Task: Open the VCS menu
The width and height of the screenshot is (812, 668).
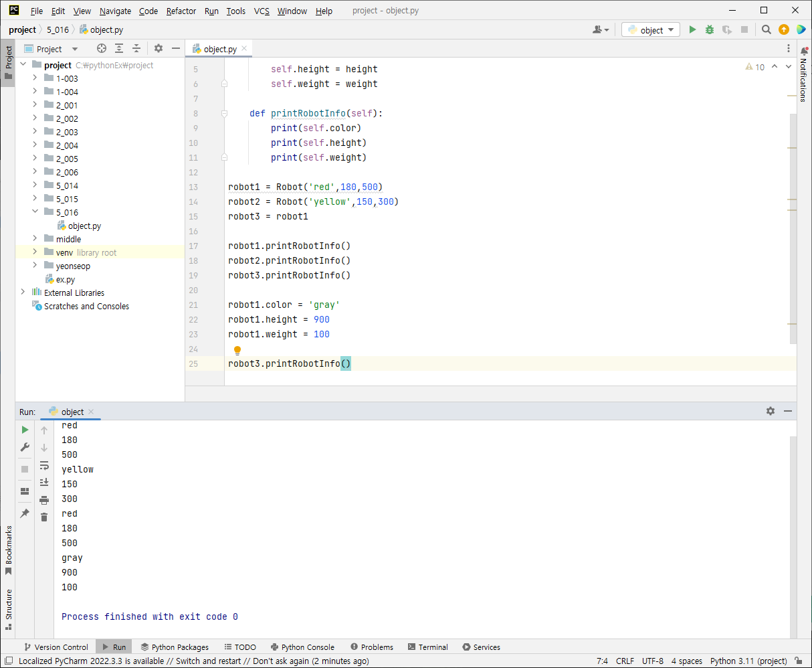Action: [x=262, y=11]
